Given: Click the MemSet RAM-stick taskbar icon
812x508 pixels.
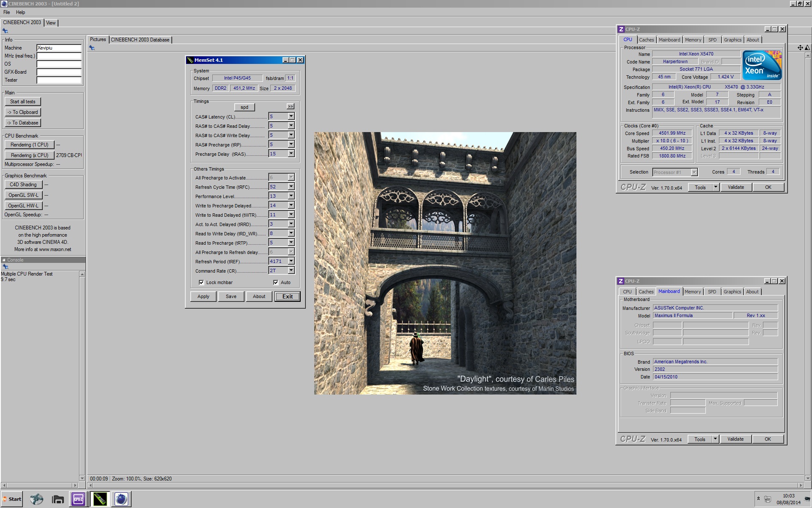Looking at the screenshot, I should pos(100,499).
